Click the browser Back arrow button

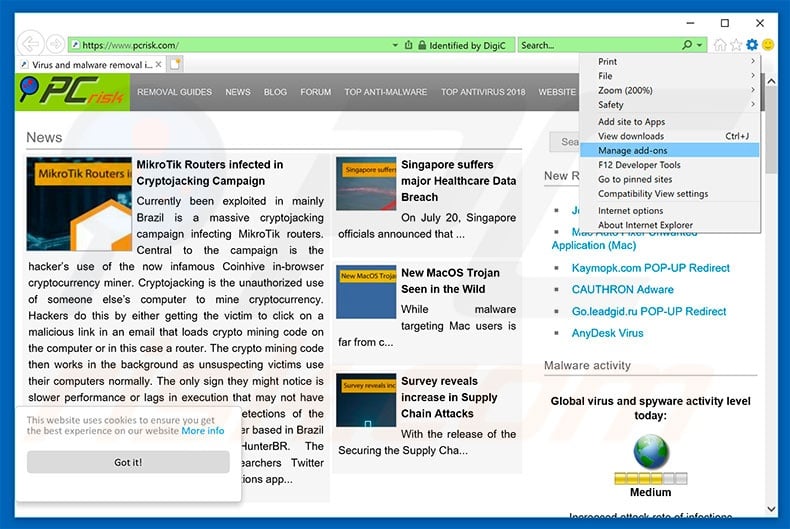click(30, 44)
